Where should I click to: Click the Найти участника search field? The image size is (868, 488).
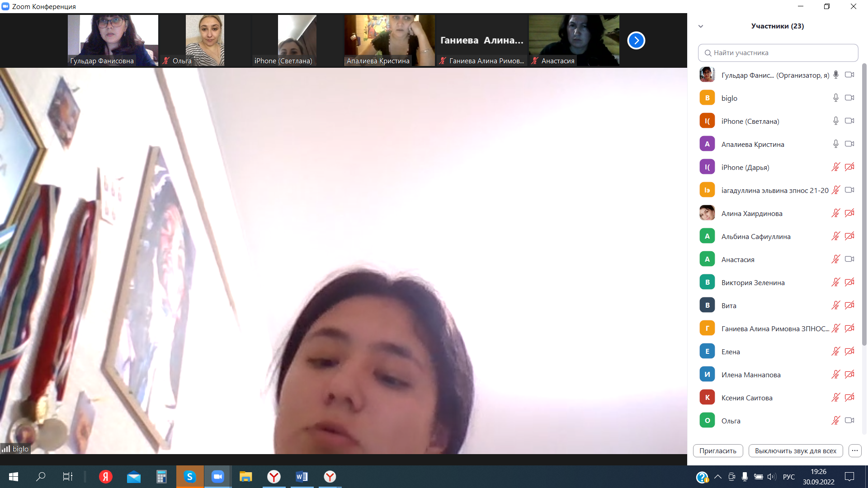tap(778, 53)
